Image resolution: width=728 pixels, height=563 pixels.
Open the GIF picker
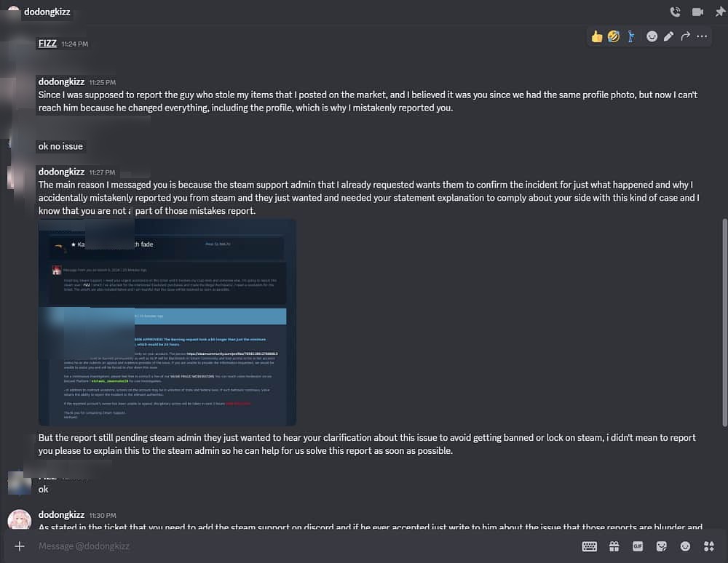638,546
